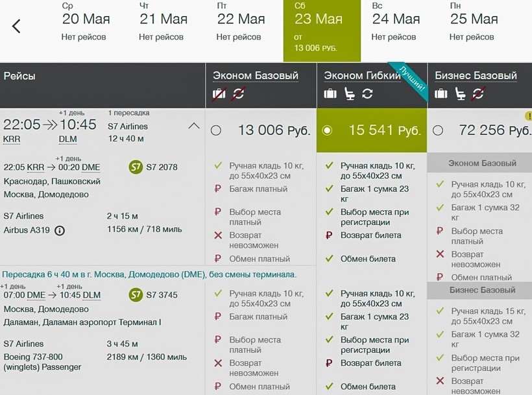The image size is (532, 395).
Task: Open the Бизнес Базовый fare header
Action: pos(476,76)
